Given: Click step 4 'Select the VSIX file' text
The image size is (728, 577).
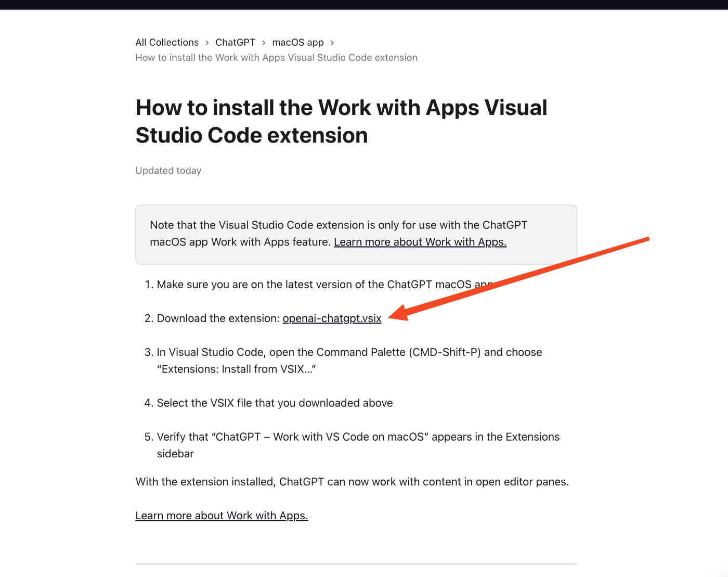Looking at the screenshot, I should (275, 403).
